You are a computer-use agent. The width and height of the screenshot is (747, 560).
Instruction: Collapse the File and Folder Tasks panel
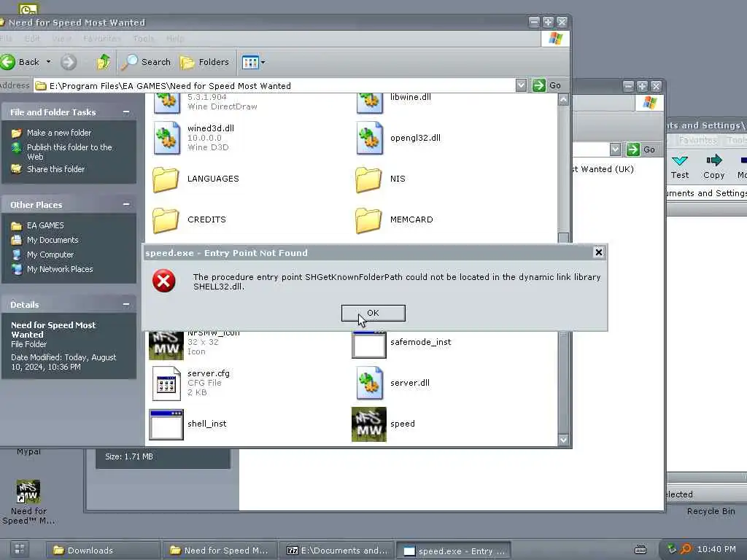(x=126, y=112)
